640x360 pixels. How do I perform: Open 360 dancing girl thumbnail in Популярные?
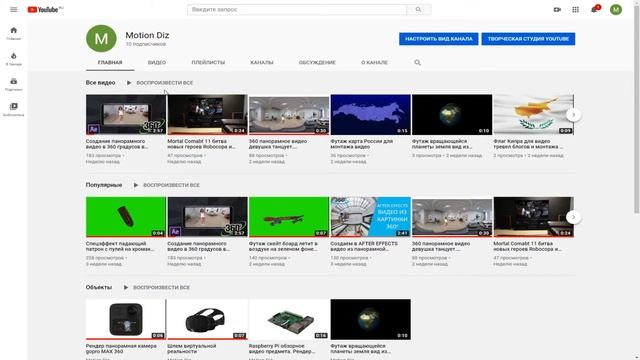[452, 217]
